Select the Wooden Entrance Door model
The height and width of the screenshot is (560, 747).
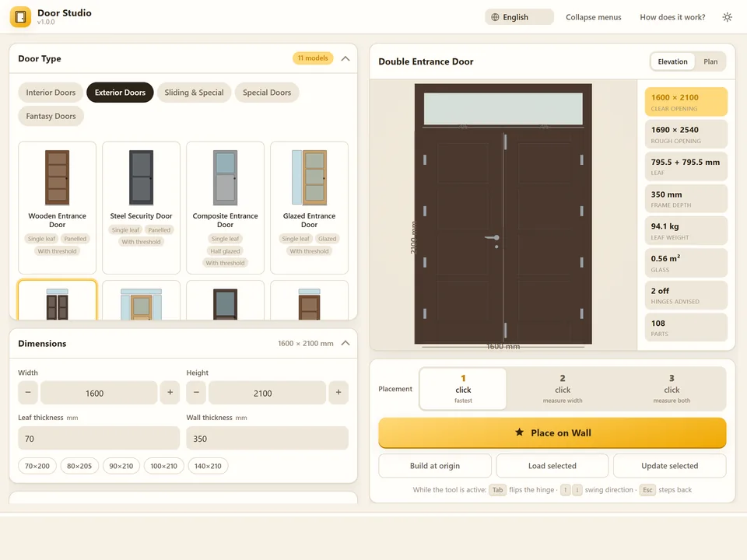57,208
